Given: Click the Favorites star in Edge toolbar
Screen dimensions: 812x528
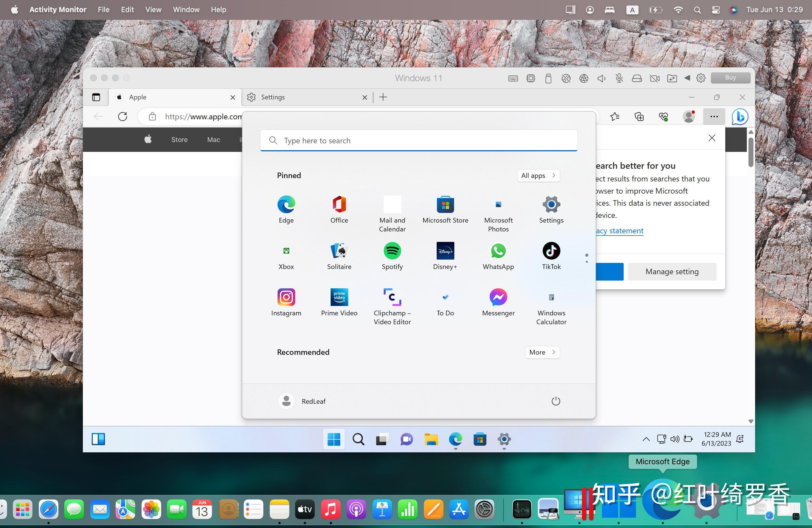Looking at the screenshot, I should tap(615, 117).
